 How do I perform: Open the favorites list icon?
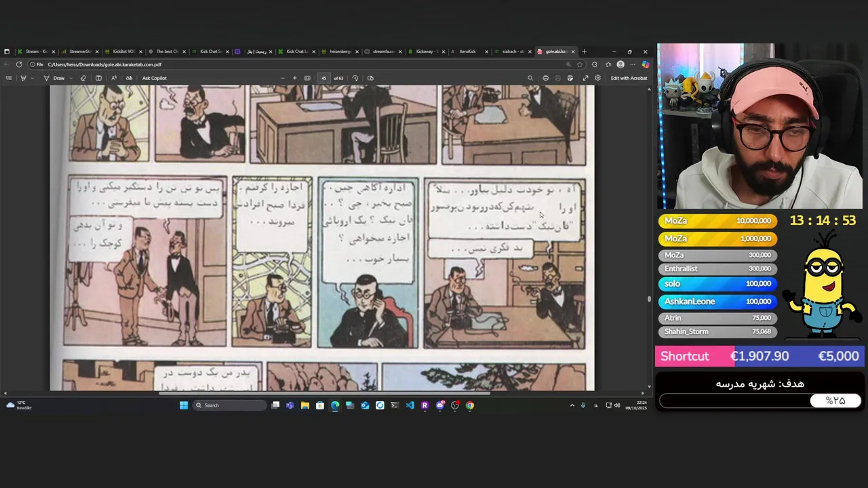click(608, 64)
